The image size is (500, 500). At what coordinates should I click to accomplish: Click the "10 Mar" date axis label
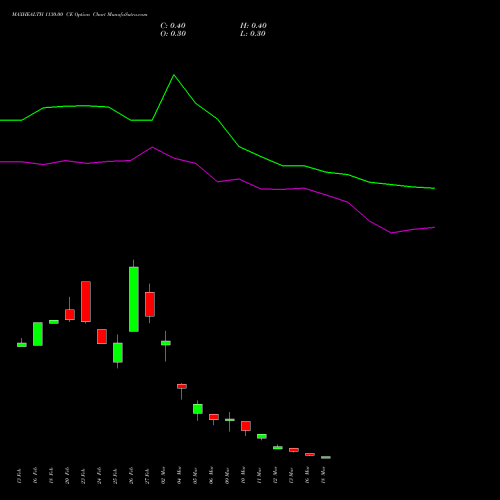tap(243, 475)
